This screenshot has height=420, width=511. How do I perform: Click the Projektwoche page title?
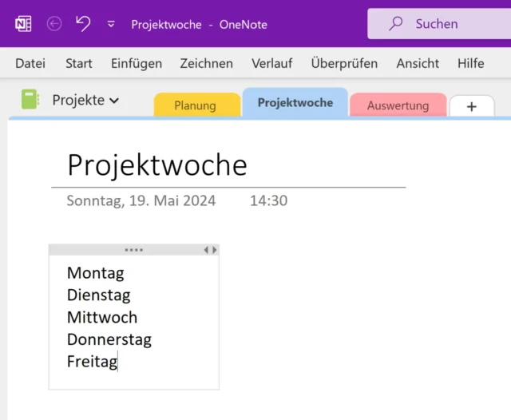[157, 164]
